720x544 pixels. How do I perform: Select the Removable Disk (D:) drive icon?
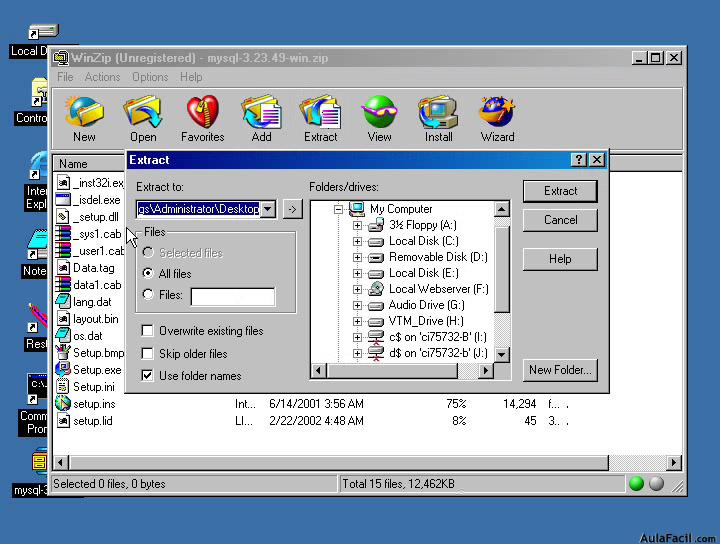376,258
